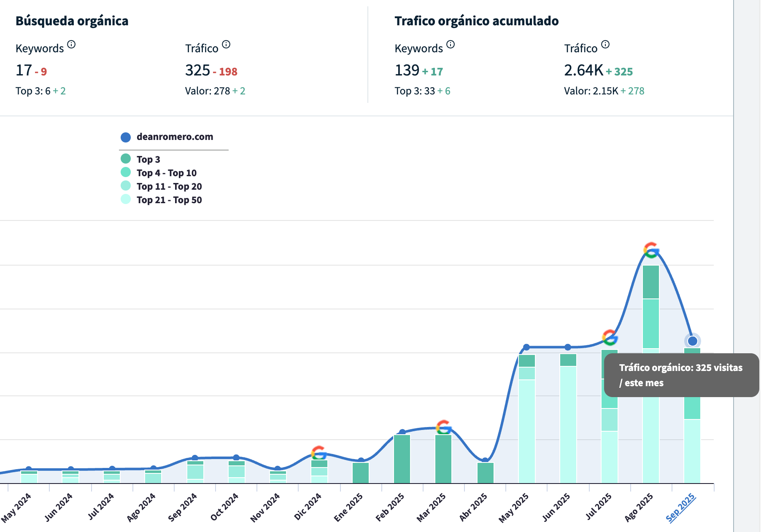
Task: Click the Ene 2025 bar
Action: pyautogui.click(x=361, y=473)
